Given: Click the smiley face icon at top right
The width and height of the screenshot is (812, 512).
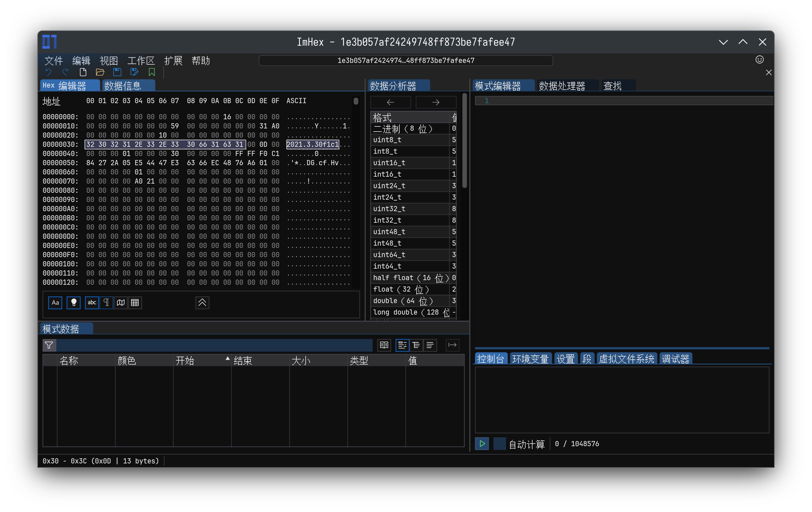Looking at the screenshot, I should click(x=759, y=60).
